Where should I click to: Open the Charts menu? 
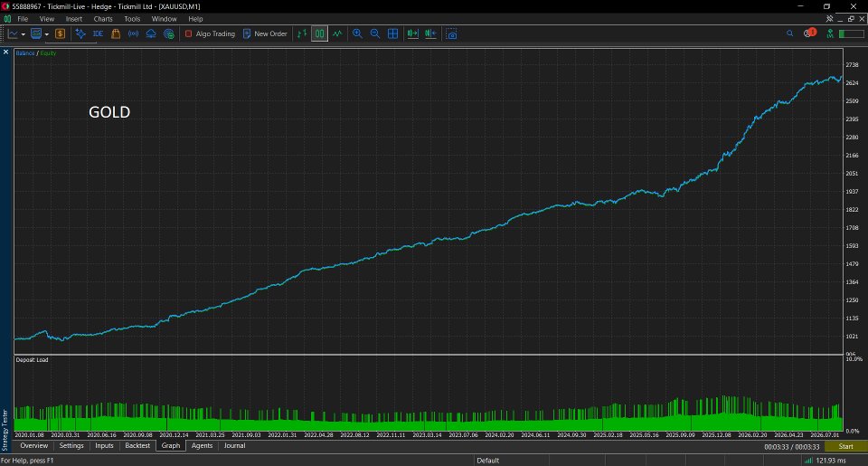[x=103, y=19]
